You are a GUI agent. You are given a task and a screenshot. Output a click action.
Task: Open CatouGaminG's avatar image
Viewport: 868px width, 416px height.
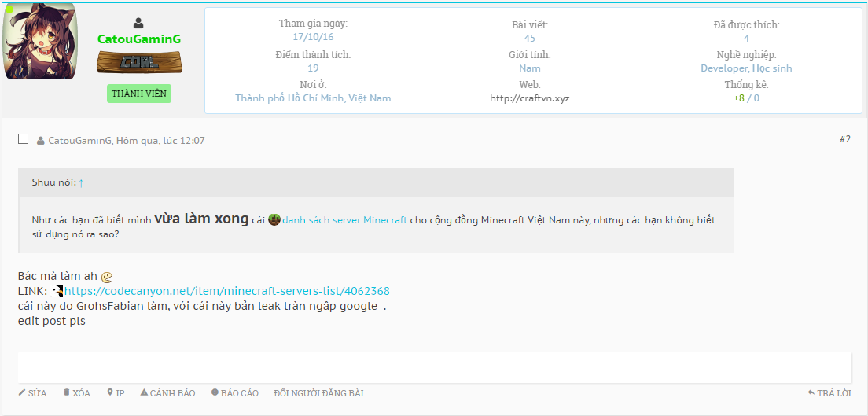tap(40, 41)
